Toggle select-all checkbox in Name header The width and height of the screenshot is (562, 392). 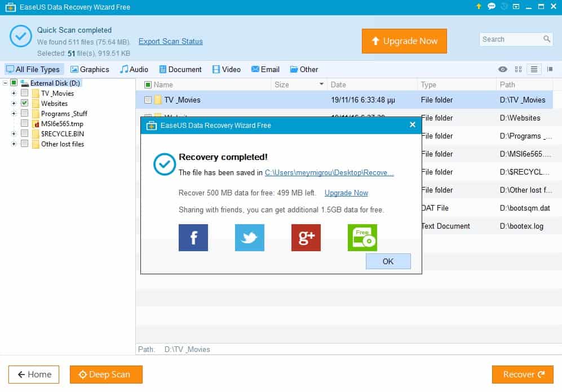148,84
